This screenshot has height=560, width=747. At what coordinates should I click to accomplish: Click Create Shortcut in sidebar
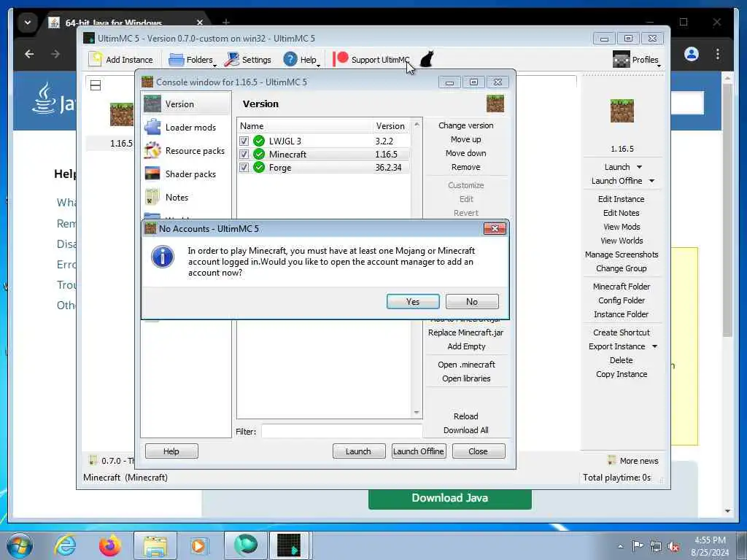(622, 332)
